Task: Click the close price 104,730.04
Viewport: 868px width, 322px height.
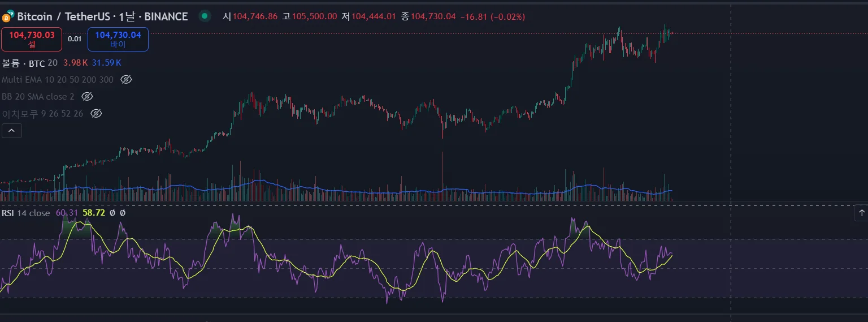Action: (433, 16)
